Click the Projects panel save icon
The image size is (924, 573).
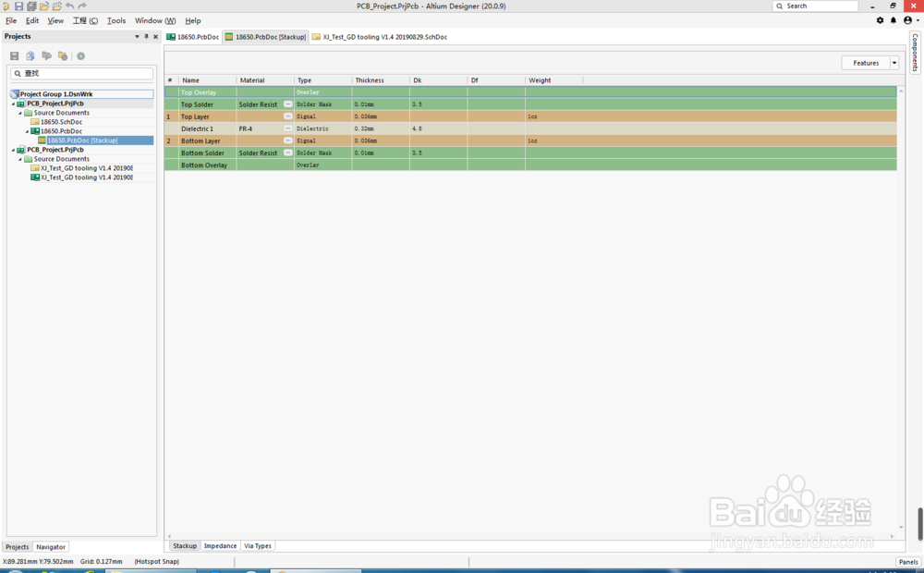point(15,56)
